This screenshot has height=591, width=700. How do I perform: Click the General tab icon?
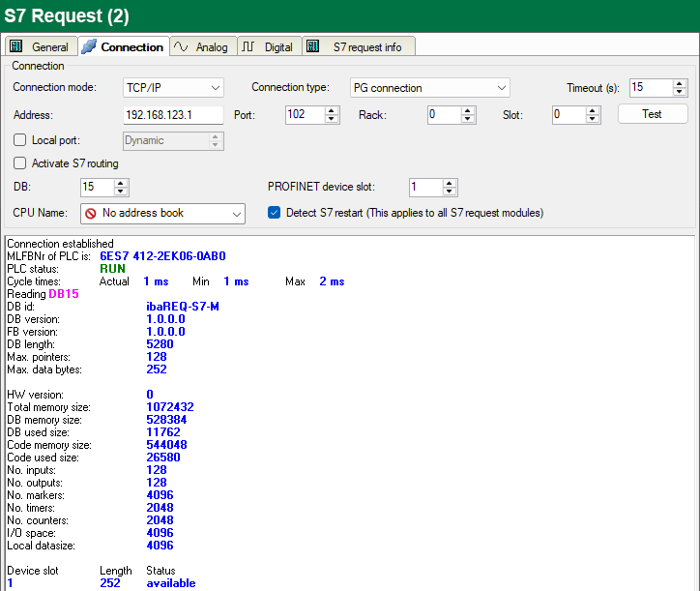click(16, 46)
